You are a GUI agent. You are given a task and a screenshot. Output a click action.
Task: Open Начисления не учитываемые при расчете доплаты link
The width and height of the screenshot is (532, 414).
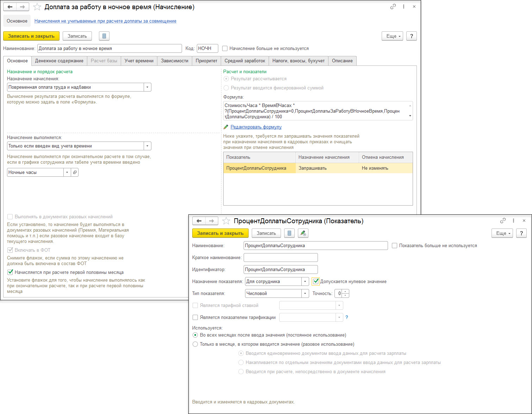click(105, 21)
